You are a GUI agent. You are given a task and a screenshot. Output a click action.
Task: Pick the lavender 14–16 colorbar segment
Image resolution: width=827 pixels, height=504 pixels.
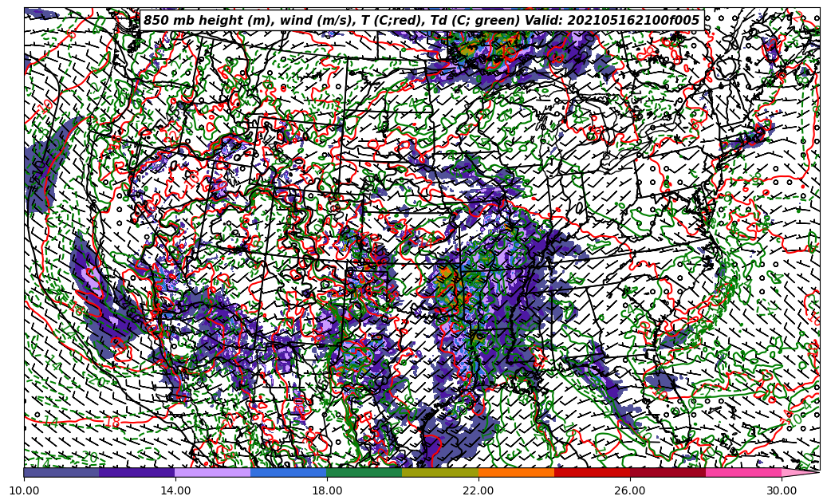pyautogui.click(x=213, y=472)
